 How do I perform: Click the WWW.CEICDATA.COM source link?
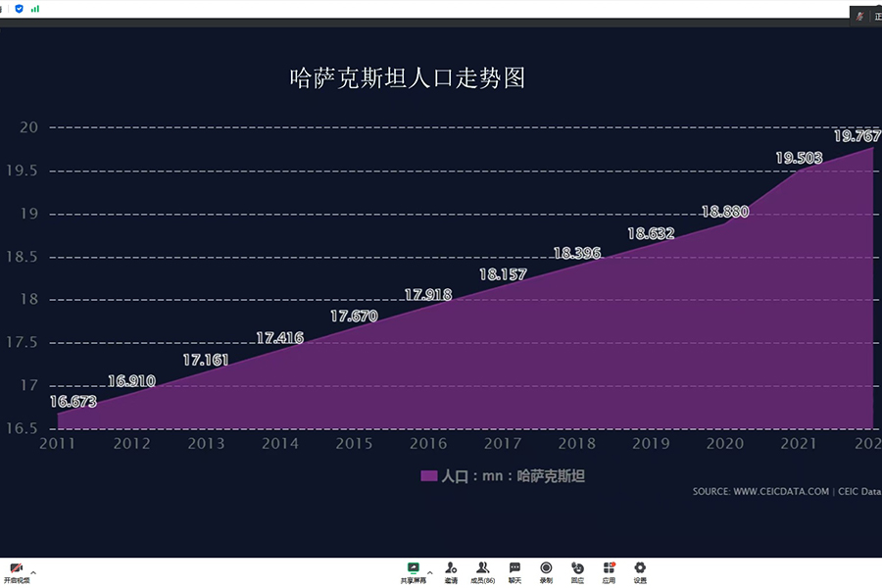point(780,492)
